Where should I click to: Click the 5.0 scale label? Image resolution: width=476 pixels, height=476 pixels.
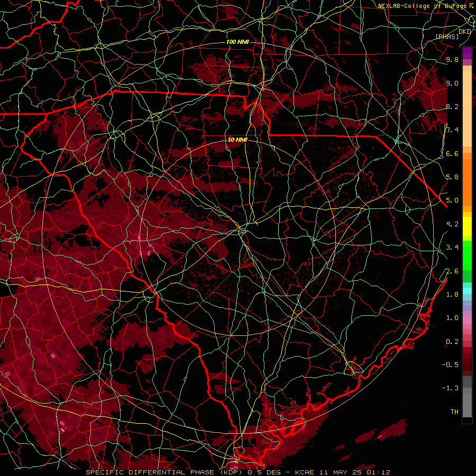[x=452, y=200]
